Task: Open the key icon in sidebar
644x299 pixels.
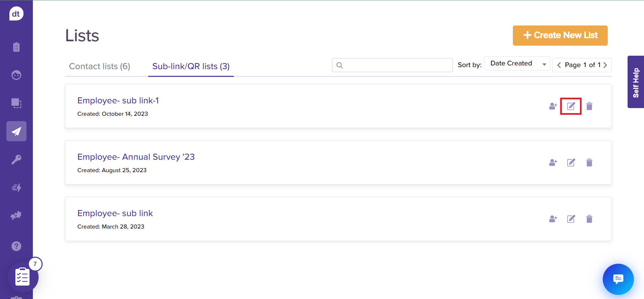Action: pos(16,159)
